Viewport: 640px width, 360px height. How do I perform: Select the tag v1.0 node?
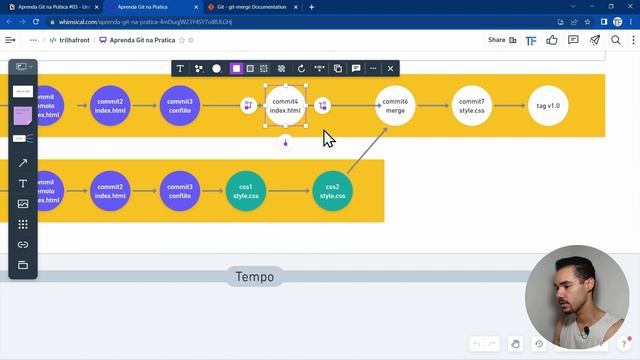pos(548,106)
